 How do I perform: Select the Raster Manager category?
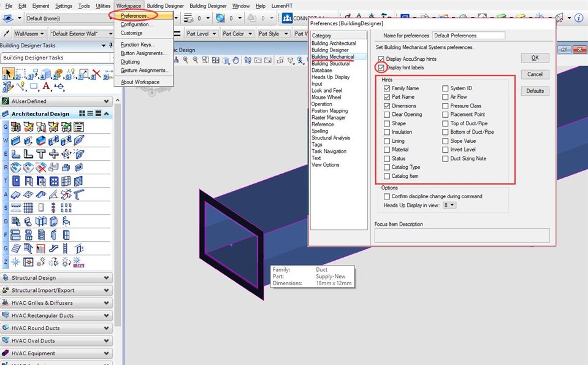point(329,117)
